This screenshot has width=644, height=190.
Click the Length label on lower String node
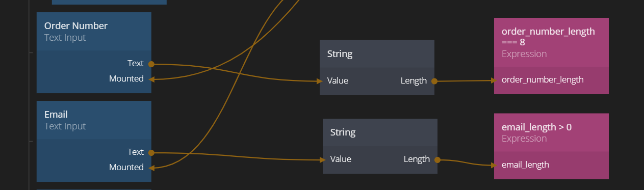pos(417,159)
